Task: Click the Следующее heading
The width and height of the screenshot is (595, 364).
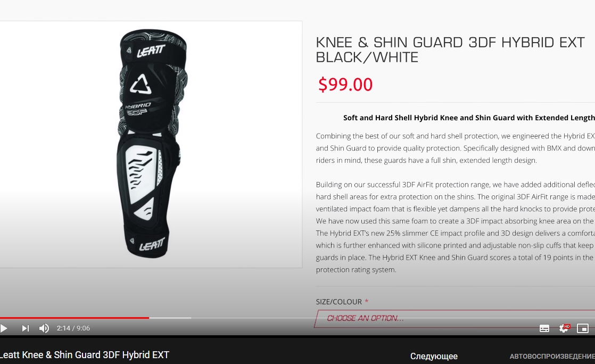Action: click(434, 357)
